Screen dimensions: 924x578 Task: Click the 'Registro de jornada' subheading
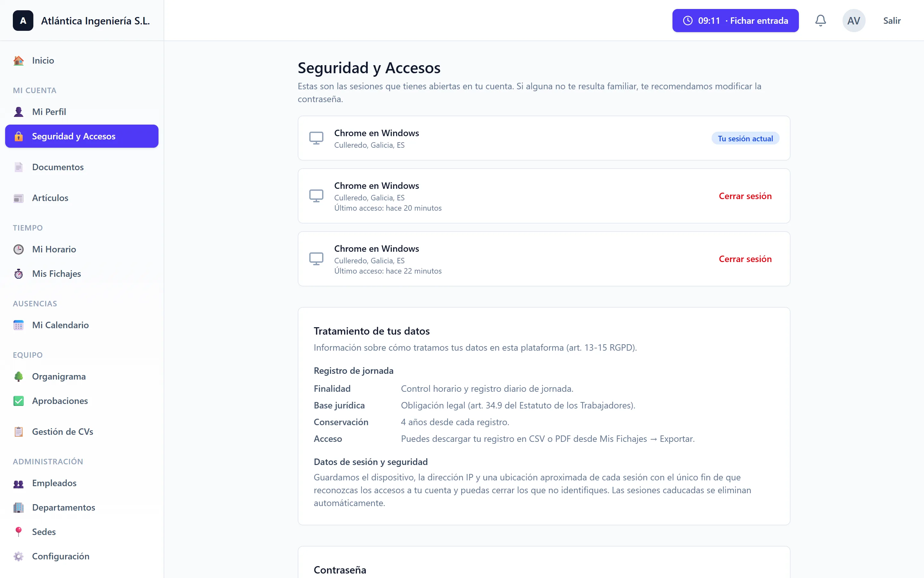354,371
